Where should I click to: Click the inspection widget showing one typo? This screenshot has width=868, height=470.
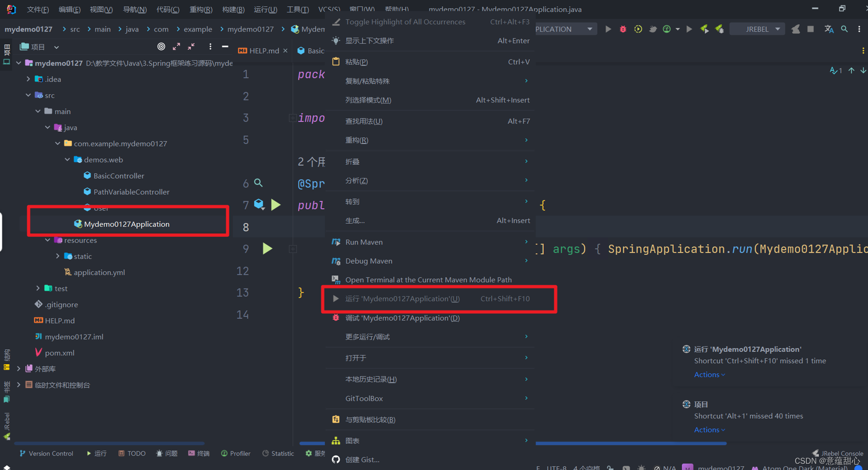click(836, 70)
